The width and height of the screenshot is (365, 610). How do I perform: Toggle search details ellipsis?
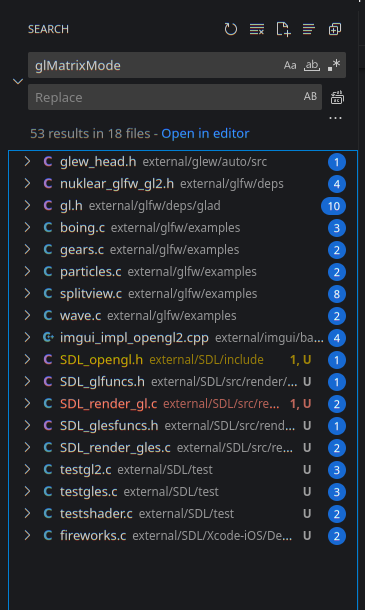point(335,117)
